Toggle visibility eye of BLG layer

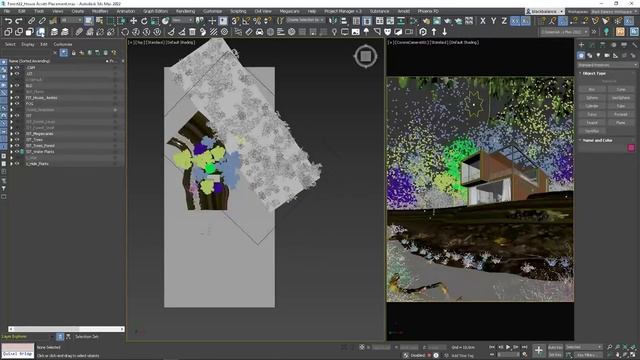[17, 86]
